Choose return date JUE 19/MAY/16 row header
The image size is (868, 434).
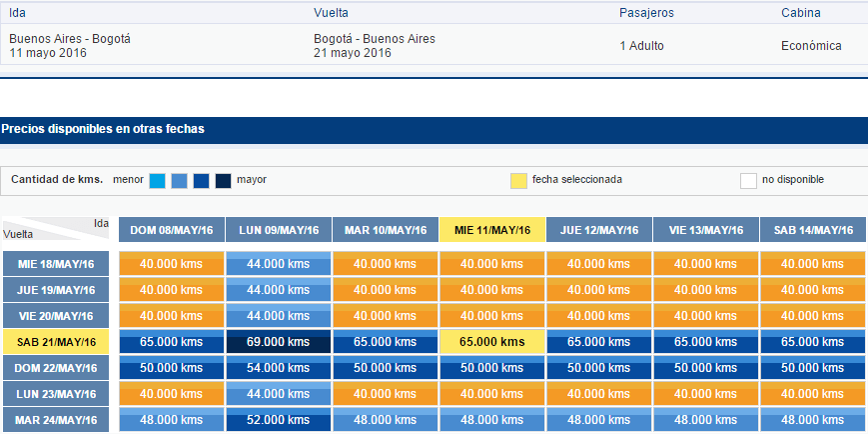click(x=56, y=290)
